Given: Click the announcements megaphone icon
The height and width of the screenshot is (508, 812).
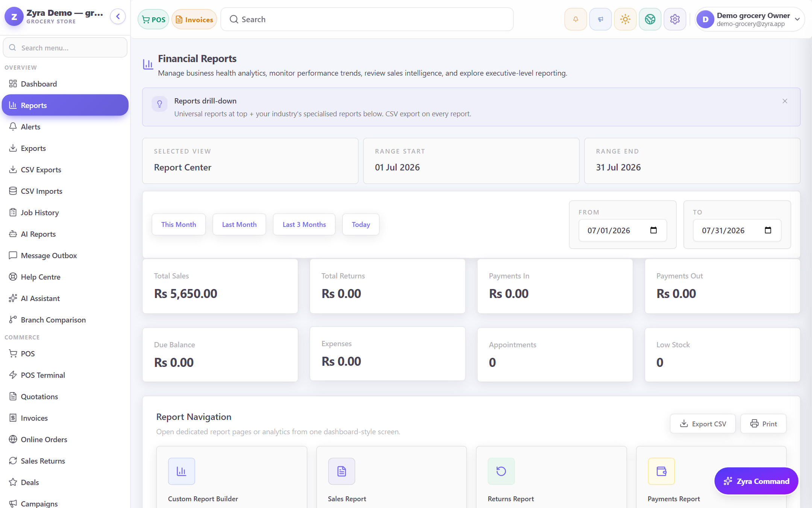Looking at the screenshot, I should coord(600,19).
